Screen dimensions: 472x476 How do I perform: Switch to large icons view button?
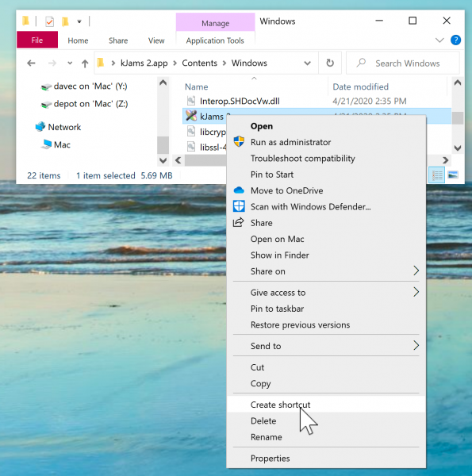pos(453,175)
